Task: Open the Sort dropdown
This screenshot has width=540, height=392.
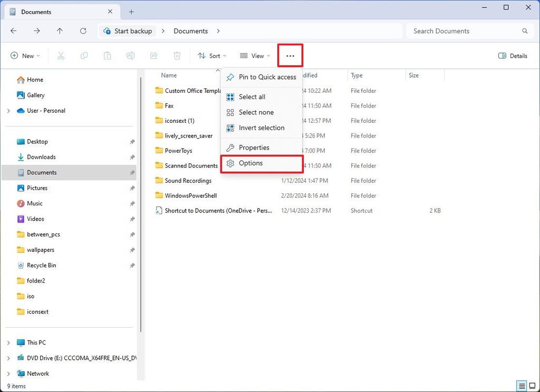Action: pos(213,55)
